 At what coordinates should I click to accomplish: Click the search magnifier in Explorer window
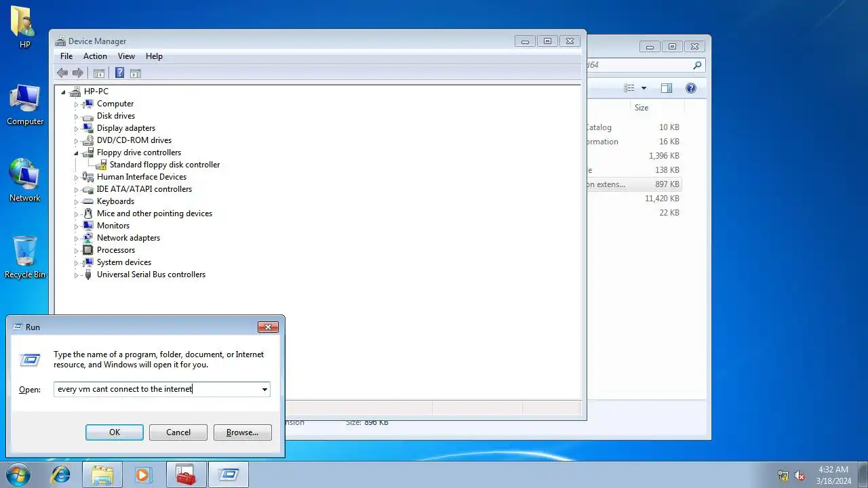click(x=696, y=66)
